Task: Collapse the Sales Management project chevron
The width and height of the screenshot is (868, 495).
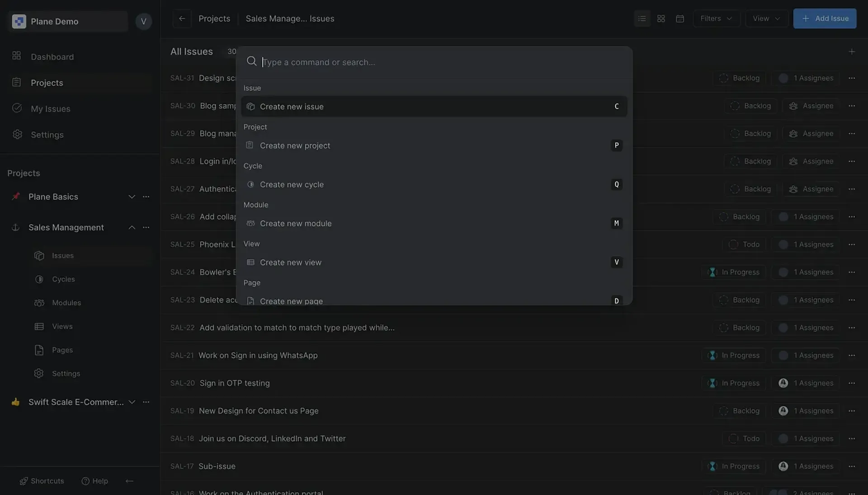Action: 132,228
